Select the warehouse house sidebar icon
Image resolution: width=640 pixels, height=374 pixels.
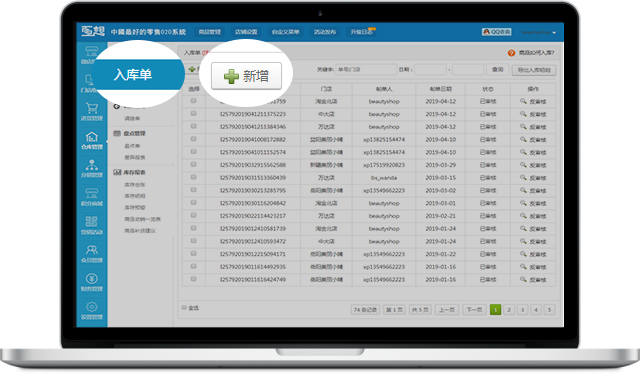tap(92, 136)
